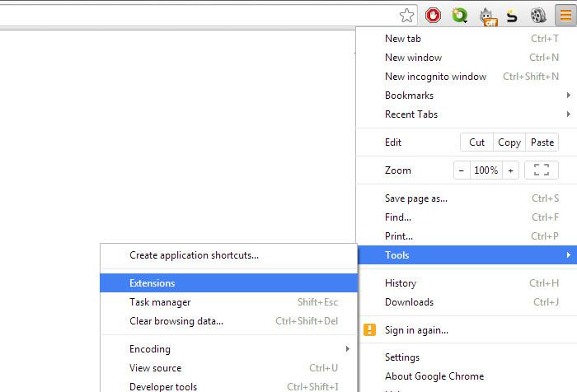Open Task manager from the submenu

tap(228, 302)
